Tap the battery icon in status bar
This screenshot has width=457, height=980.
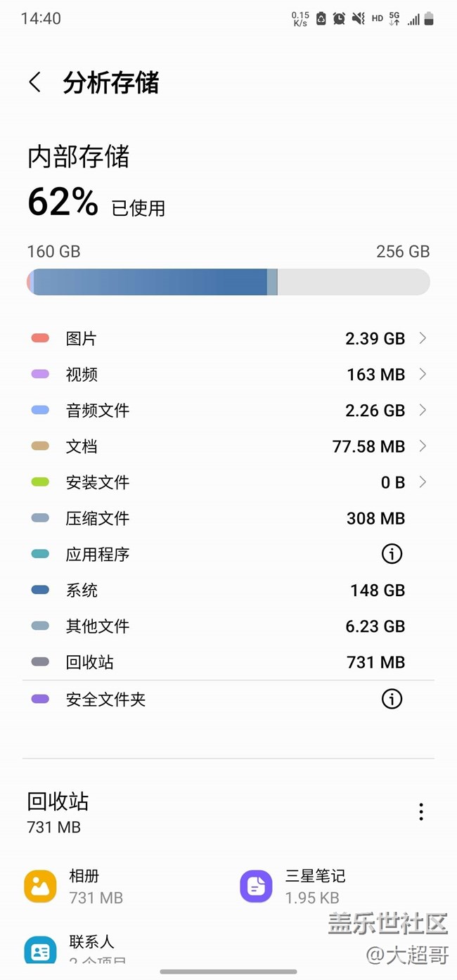click(429, 19)
